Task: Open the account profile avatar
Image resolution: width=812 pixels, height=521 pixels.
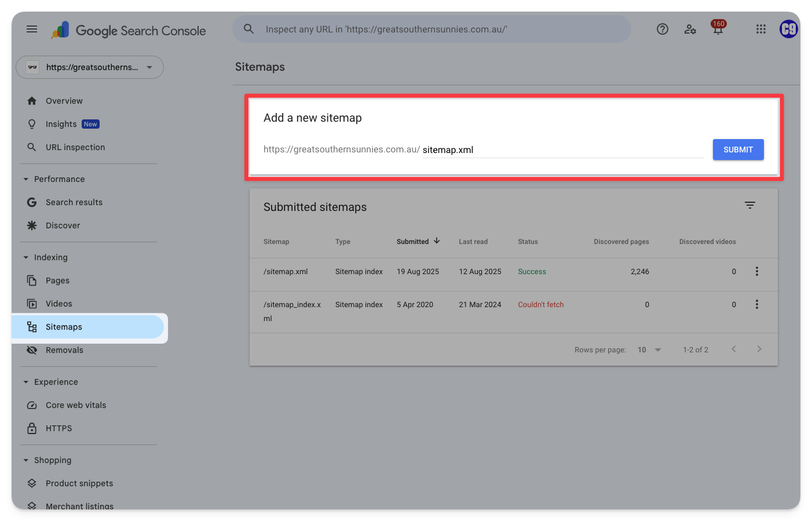Action: click(788, 29)
